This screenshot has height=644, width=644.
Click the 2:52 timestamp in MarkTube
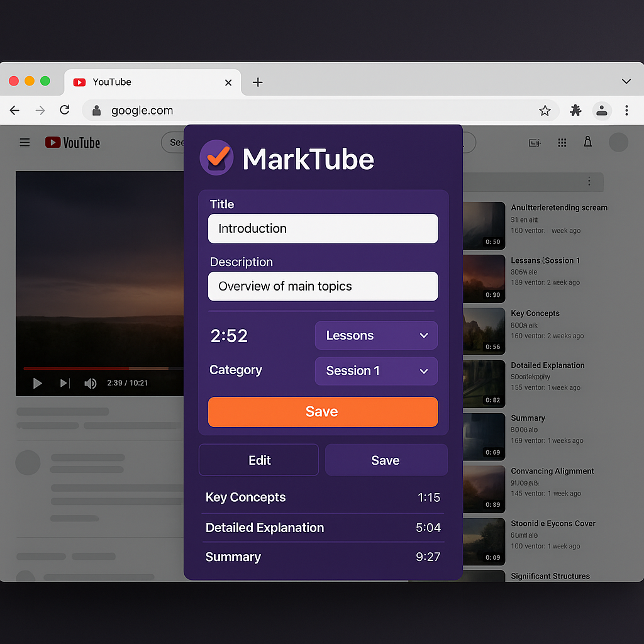click(229, 336)
